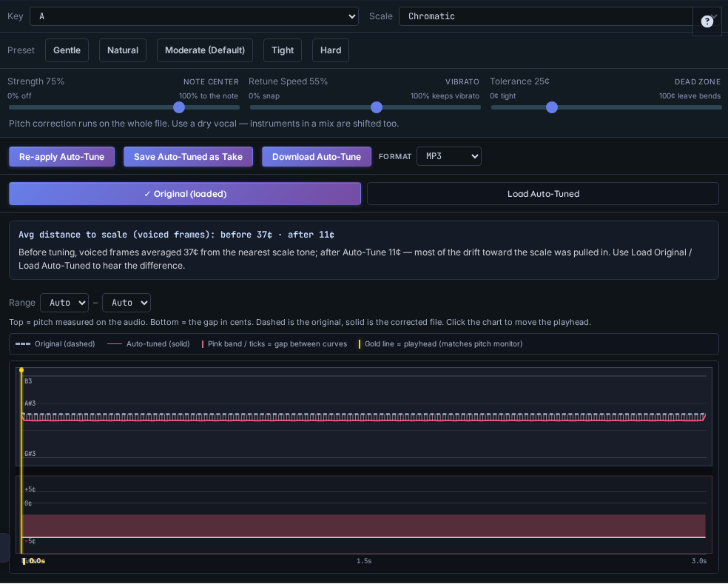
Task: Apply the Hard preset
Action: 331,50
